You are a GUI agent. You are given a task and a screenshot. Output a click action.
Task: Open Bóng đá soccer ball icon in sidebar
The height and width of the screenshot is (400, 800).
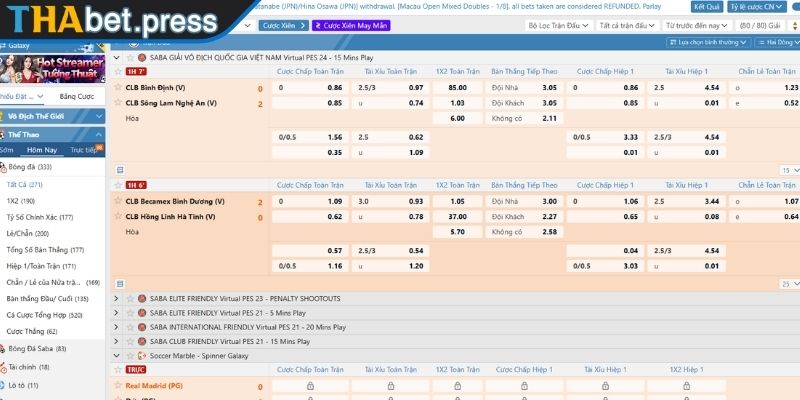(x=4, y=167)
